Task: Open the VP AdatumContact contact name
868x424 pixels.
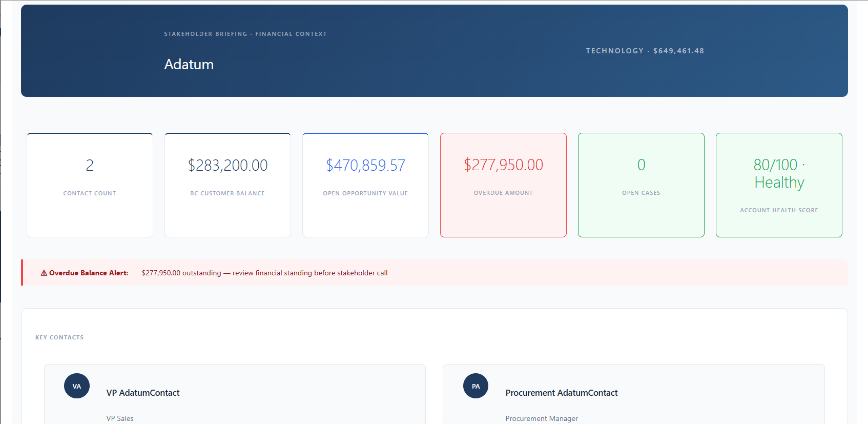Action: tap(143, 393)
